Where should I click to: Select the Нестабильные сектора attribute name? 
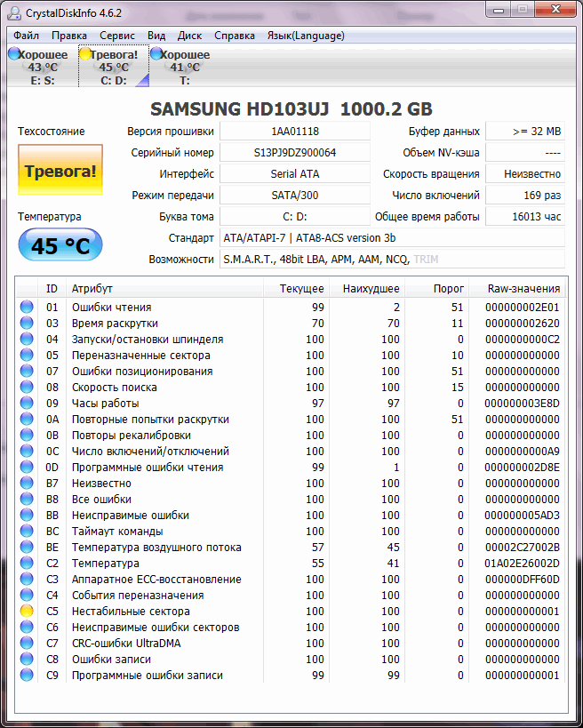coord(131,612)
